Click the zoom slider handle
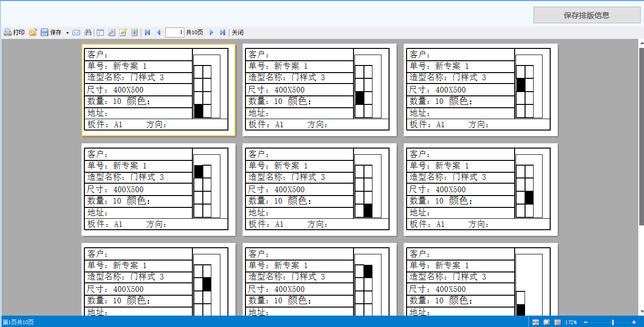The height and width of the screenshot is (327, 644). pos(613,322)
